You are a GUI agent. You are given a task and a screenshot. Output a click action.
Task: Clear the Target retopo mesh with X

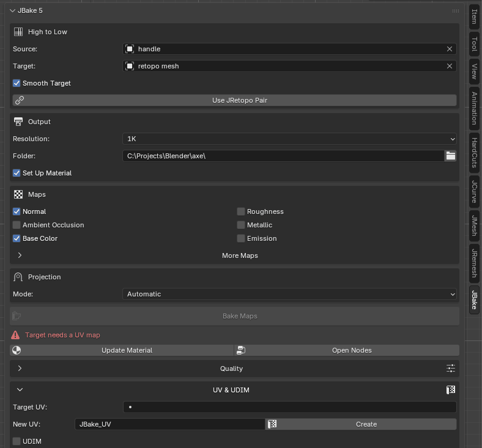point(450,66)
